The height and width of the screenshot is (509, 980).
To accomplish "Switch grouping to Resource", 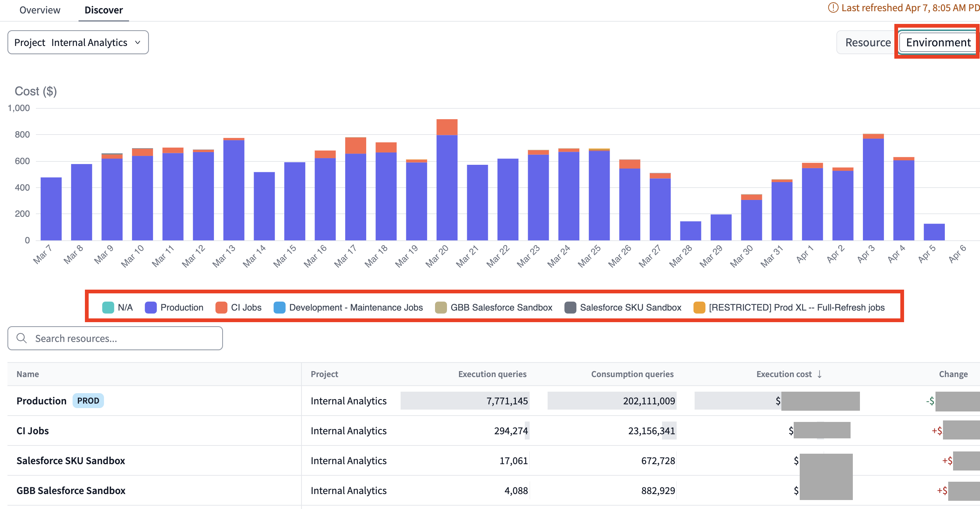I will tap(867, 42).
